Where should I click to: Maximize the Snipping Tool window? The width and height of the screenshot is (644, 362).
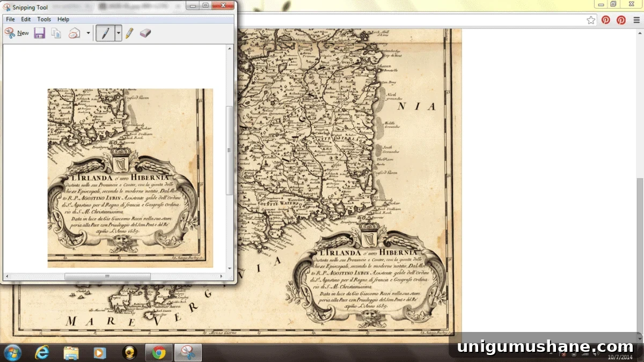pos(205,5)
